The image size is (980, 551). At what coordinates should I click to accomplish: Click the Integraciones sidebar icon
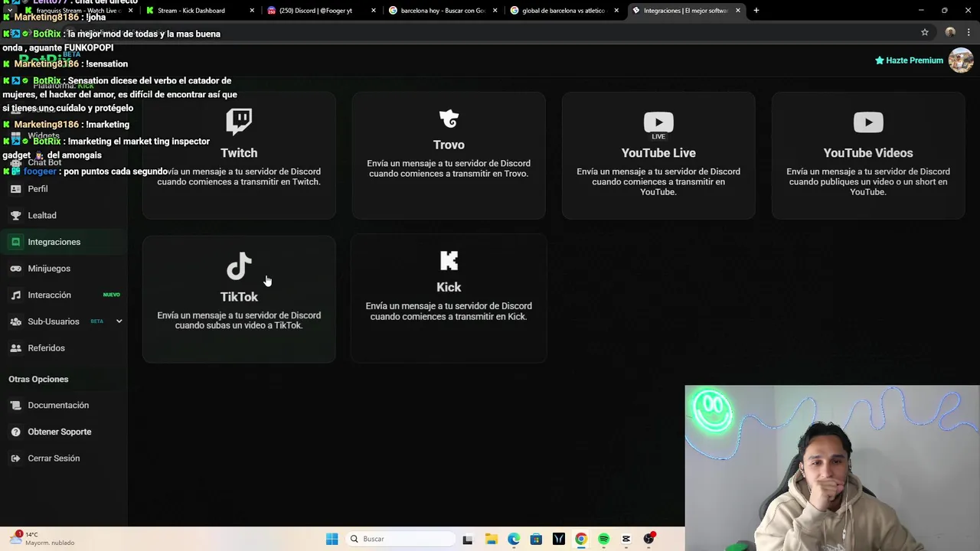pos(15,242)
